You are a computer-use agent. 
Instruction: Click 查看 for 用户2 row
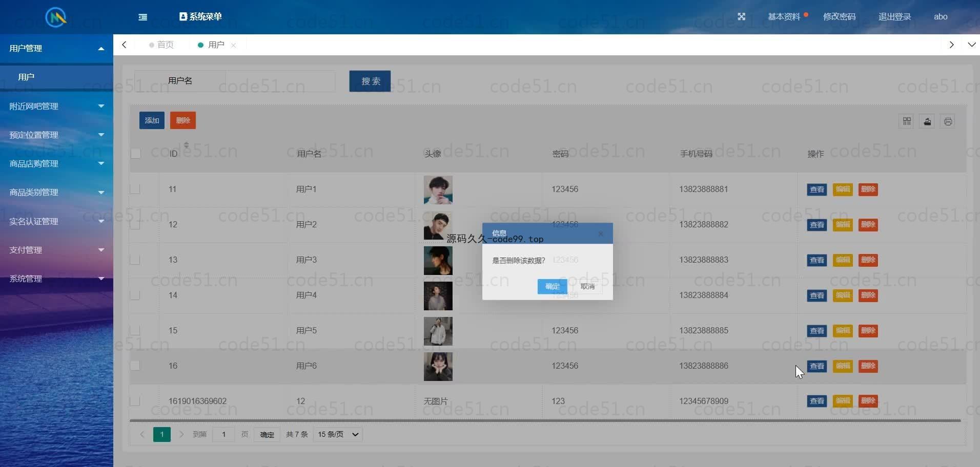pyautogui.click(x=817, y=225)
